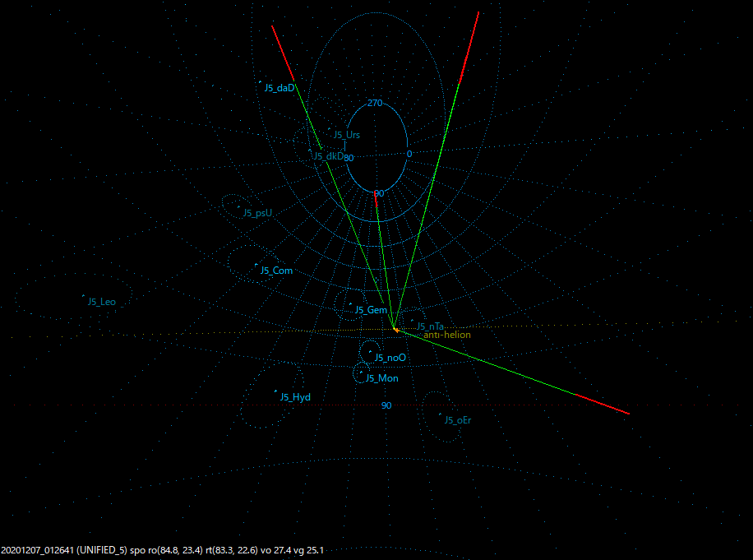Click the J5_Mon radiant label
This screenshot has width=753, height=560.
point(381,378)
